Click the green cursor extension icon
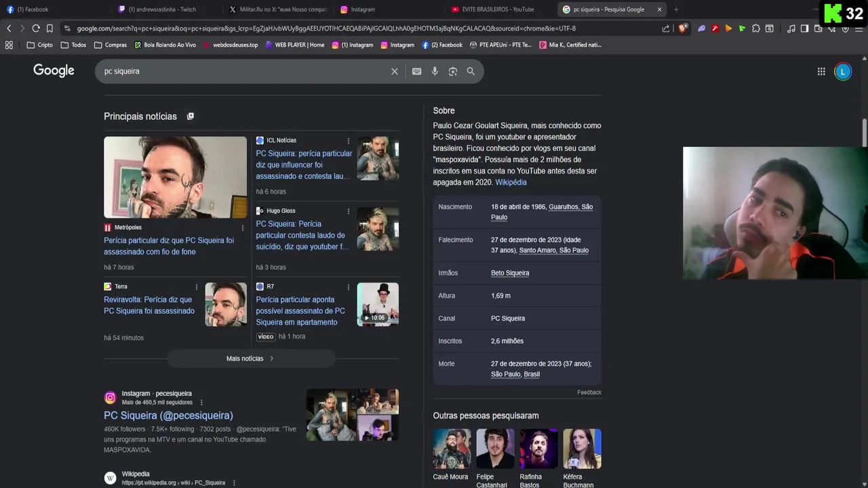 point(742,28)
